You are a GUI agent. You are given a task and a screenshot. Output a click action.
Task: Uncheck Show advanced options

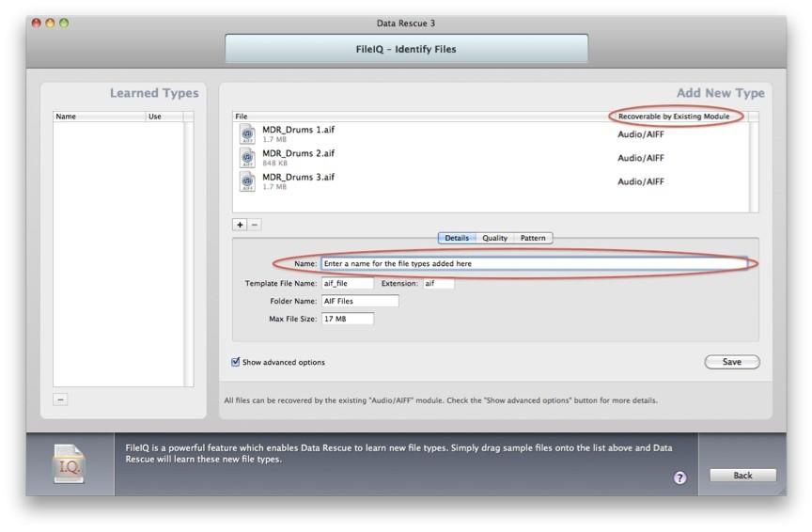pyautogui.click(x=236, y=362)
